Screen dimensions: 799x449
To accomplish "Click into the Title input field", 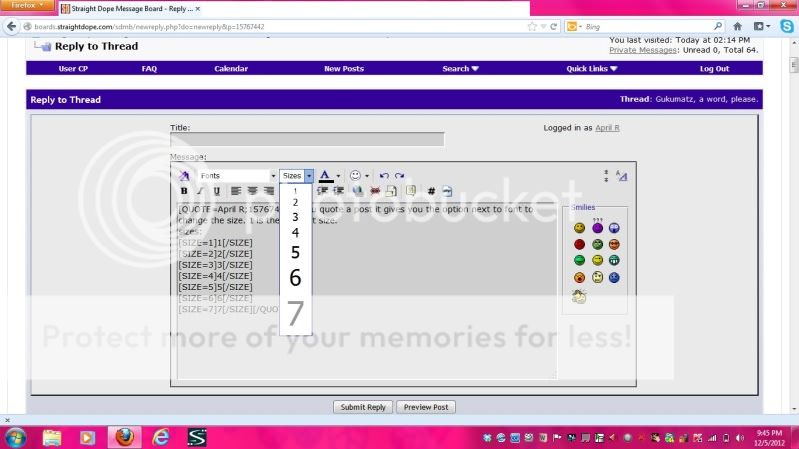I will pos(307,141).
